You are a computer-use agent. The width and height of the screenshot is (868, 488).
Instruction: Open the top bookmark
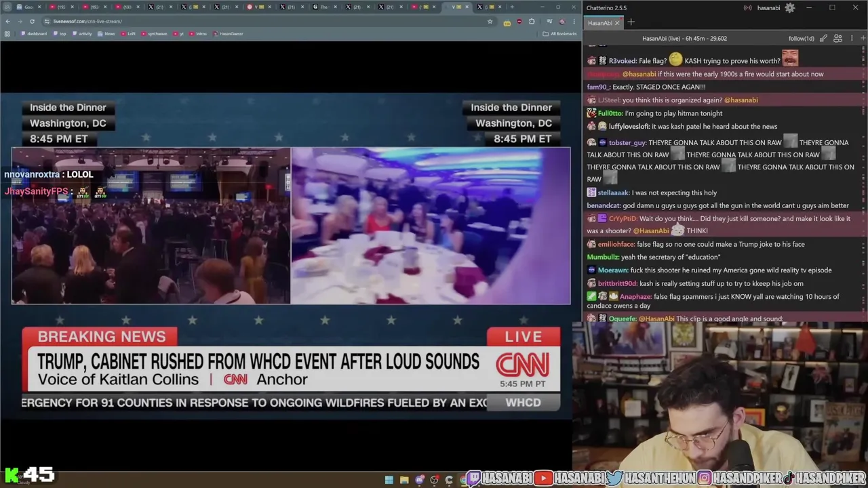coord(59,34)
